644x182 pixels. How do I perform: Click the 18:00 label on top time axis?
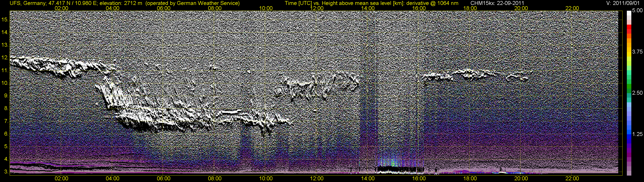point(470,8)
